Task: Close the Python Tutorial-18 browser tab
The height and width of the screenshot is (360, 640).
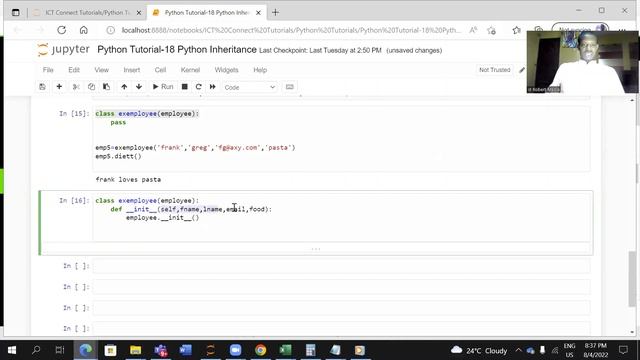Action: (x=258, y=13)
